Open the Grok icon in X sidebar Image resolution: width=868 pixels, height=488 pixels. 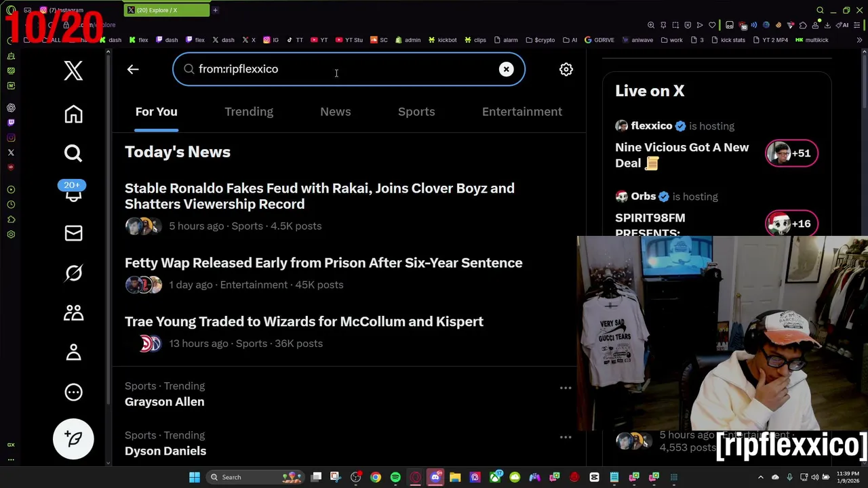[x=73, y=272]
